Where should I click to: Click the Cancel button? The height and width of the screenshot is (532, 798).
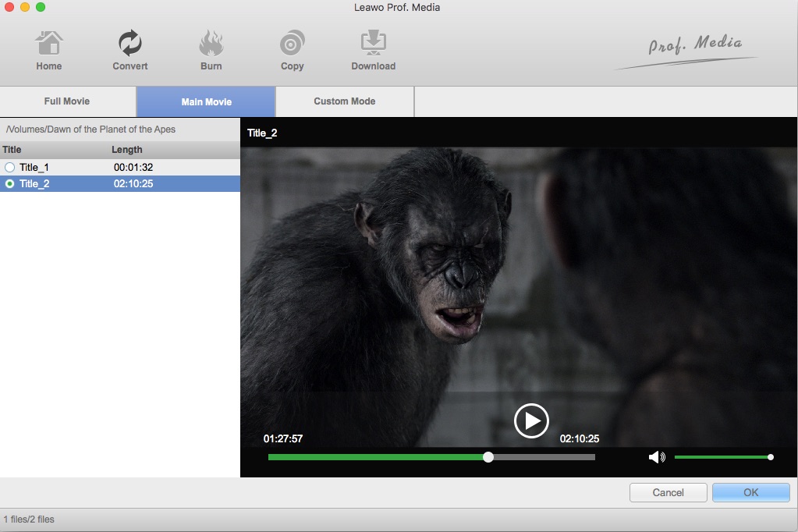[x=669, y=492]
